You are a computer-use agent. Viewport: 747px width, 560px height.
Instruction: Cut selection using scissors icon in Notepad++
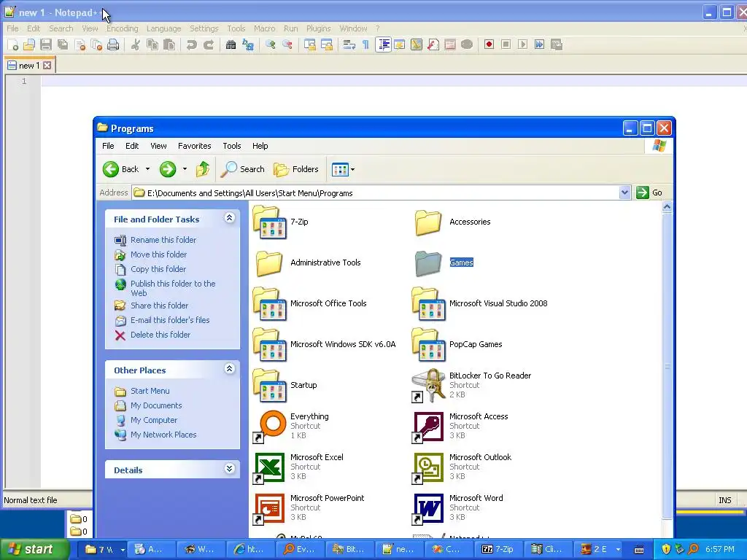(x=136, y=44)
